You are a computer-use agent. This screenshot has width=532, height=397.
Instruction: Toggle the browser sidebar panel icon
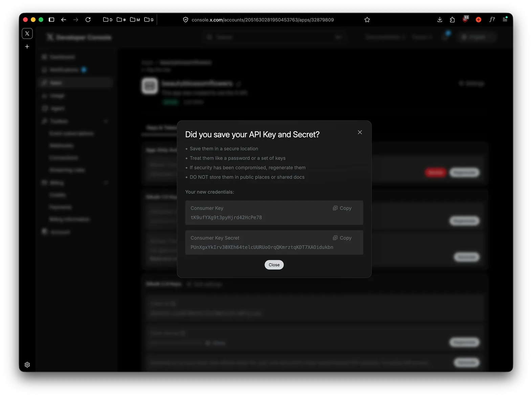[x=51, y=20]
